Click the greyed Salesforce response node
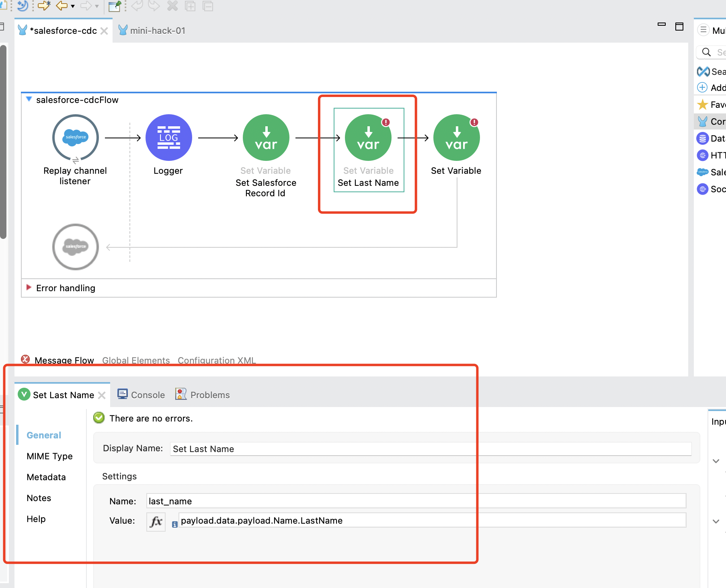 (76, 247)
